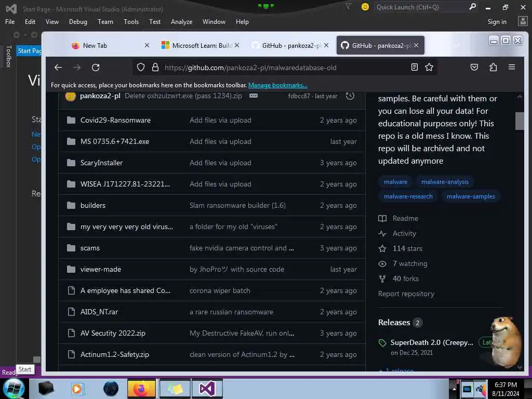
Task: Open Firefox hamburger application menu
Action: click(512, 67)
